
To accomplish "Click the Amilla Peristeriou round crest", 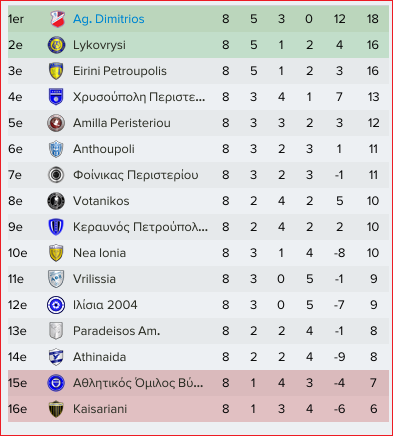I will click(x=56, y=123).
